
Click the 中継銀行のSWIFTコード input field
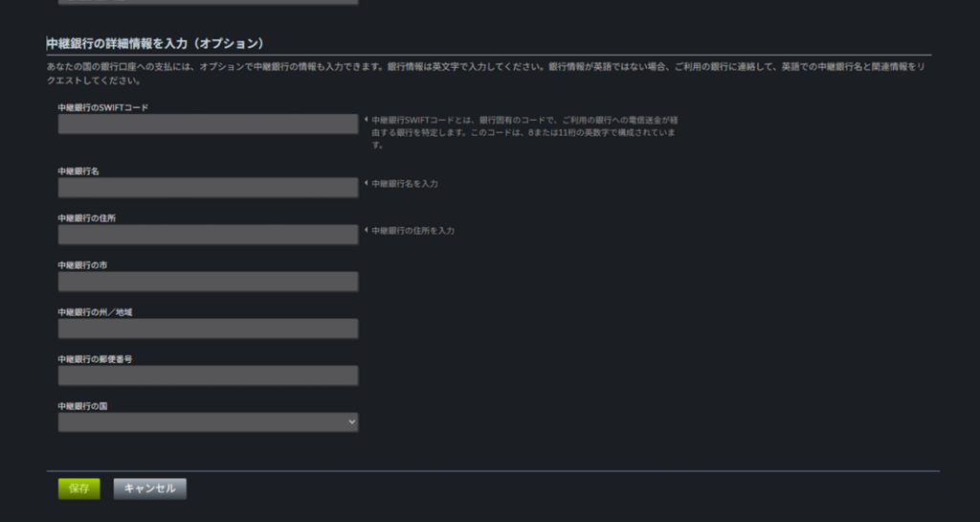pyautogui.click(x=208, y=125)
